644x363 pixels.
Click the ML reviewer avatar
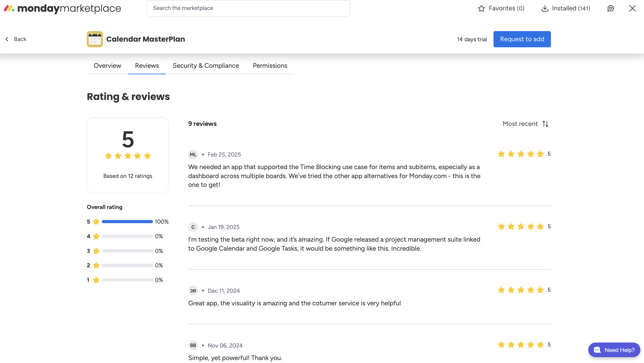(193, 155)
